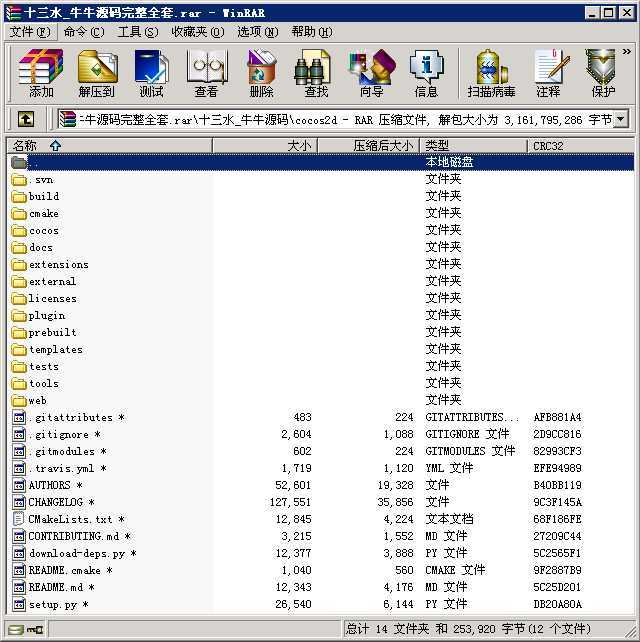Click the 保护 (Protect) toolbar icon
Image resolution: width=640 pixels, height=642 pixels.
point(603,73)
